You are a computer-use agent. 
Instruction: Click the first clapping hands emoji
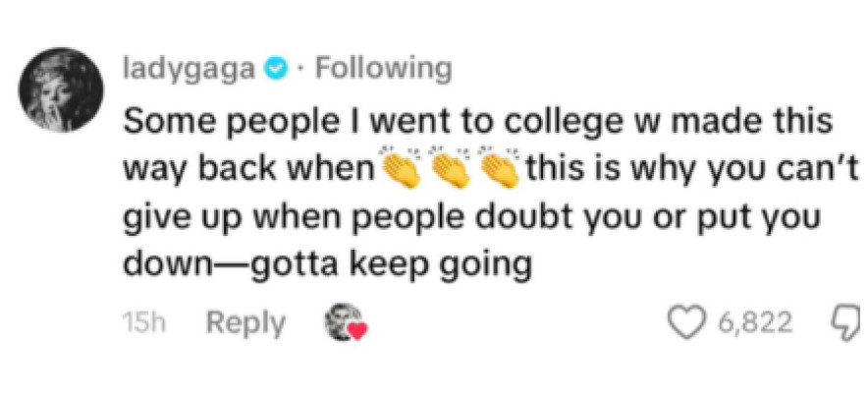(x=400, y=171)
